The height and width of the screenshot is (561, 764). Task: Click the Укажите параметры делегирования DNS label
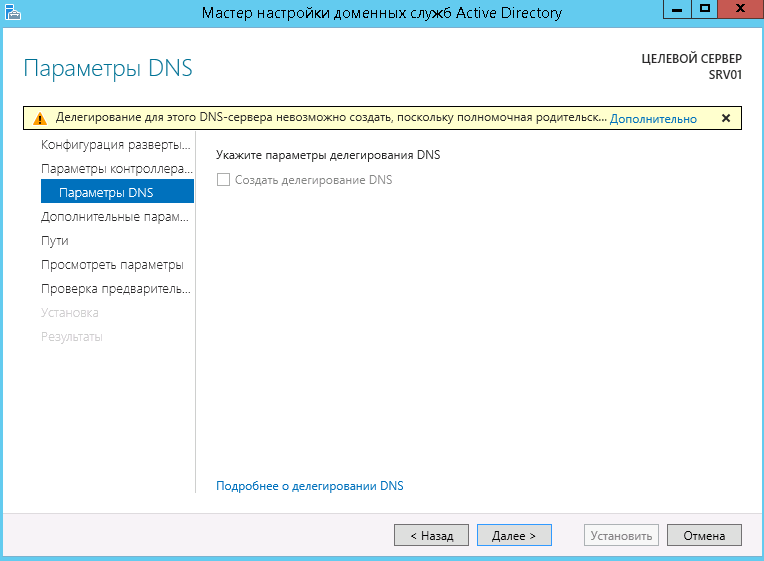tap(328, 155)
